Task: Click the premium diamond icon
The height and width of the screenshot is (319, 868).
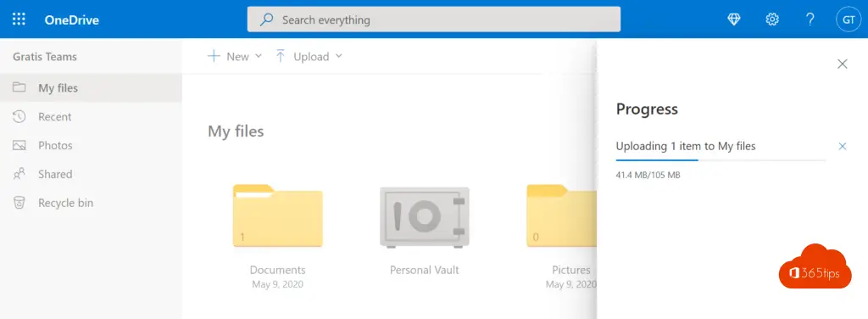Action: 734,20
